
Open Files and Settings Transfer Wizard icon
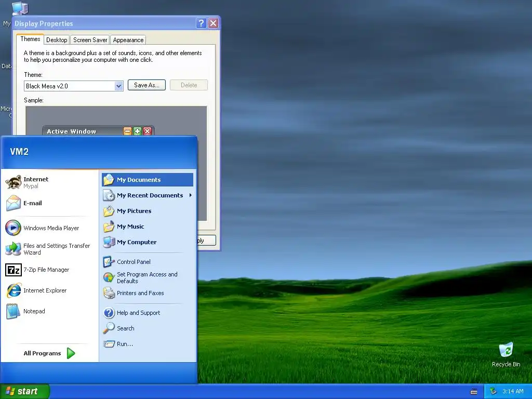(x=13, y=249)
